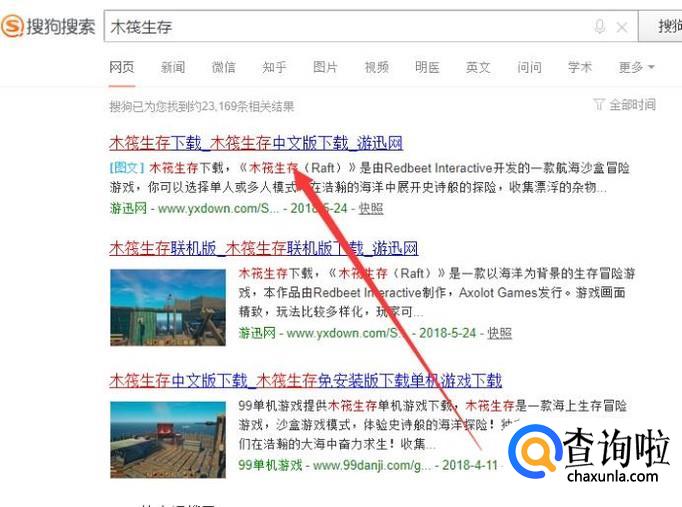
Task: Click the 搜狗搜索 search button
Action: pyautogui.click(x=660, y=27)
